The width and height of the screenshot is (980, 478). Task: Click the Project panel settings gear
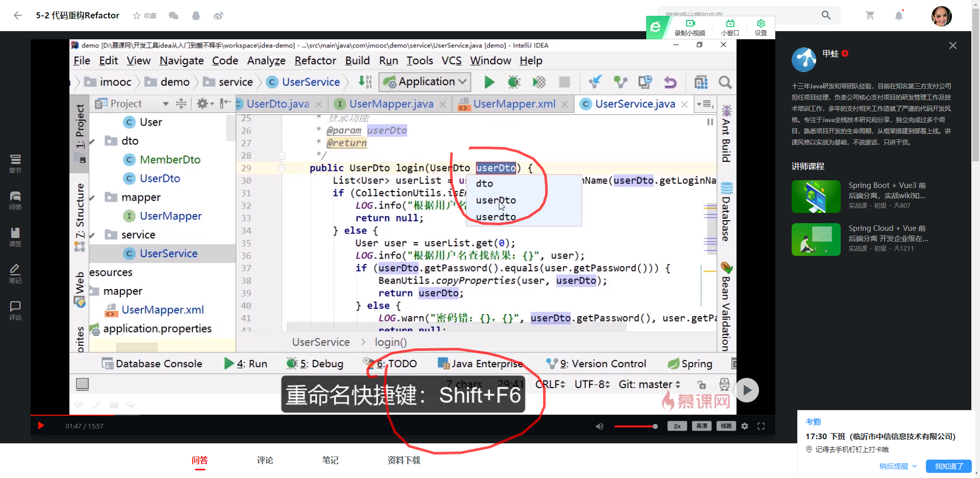pos(203,104)
